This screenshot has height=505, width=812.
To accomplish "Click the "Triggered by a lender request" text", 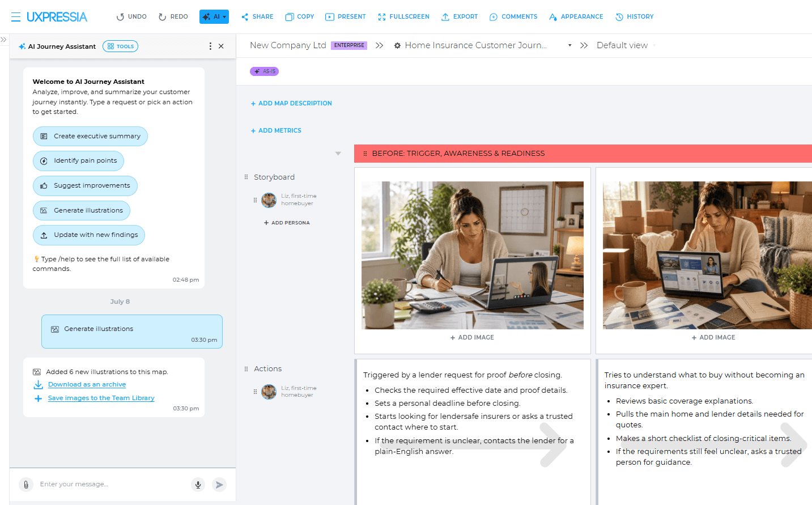I will (462, 375).
